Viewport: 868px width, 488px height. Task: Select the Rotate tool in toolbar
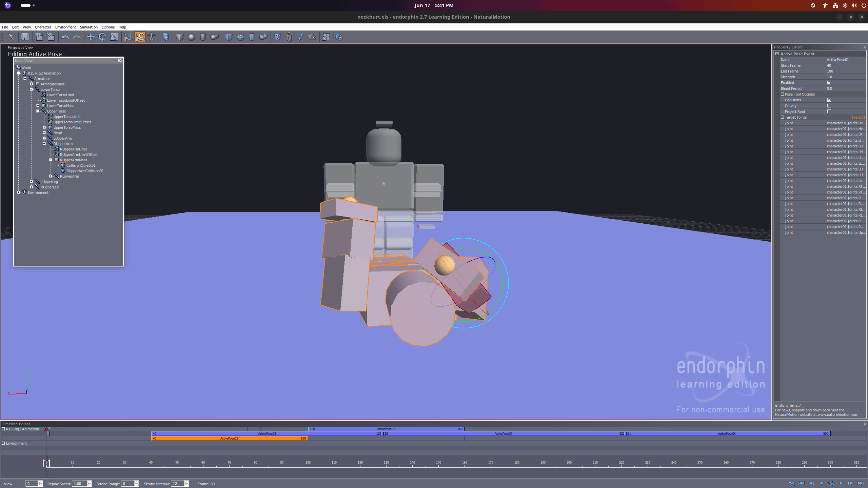102,37
